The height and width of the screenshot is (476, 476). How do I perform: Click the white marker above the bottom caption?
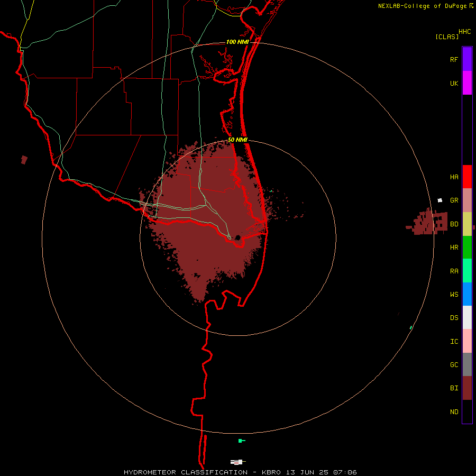(237, 462)
